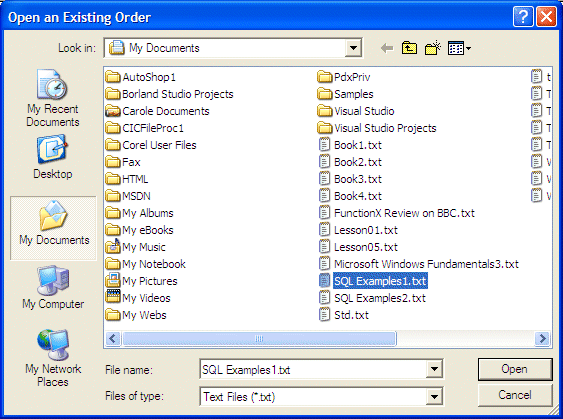Select Desktop in the places bar
The width and height of the screenshot is (563, 419).
(53, 157)
